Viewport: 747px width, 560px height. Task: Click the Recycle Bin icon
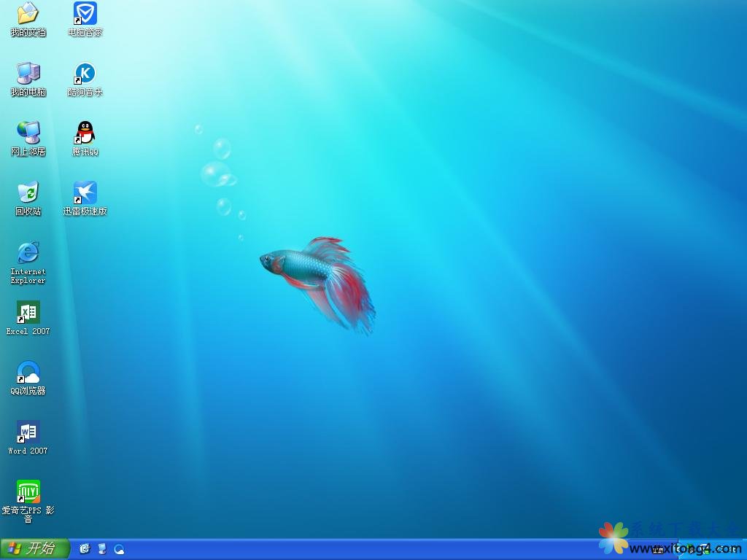click(28, 192)
